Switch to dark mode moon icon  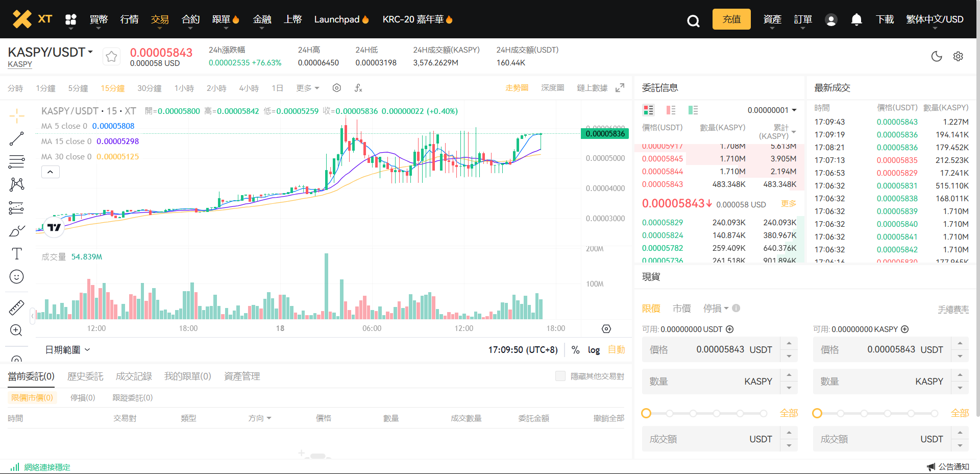[x=937, y=56]
